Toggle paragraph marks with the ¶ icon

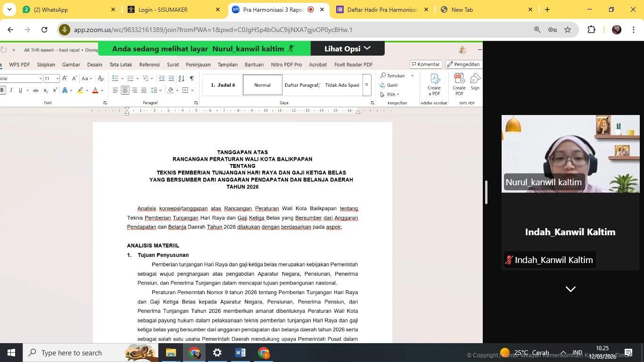(x=191, y=79)
